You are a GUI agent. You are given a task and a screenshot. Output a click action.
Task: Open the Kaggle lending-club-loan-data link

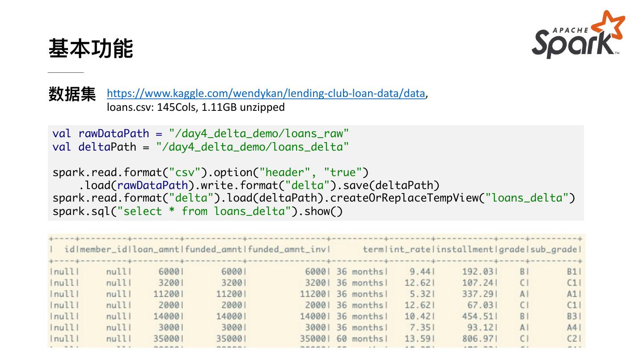(266, 93)
